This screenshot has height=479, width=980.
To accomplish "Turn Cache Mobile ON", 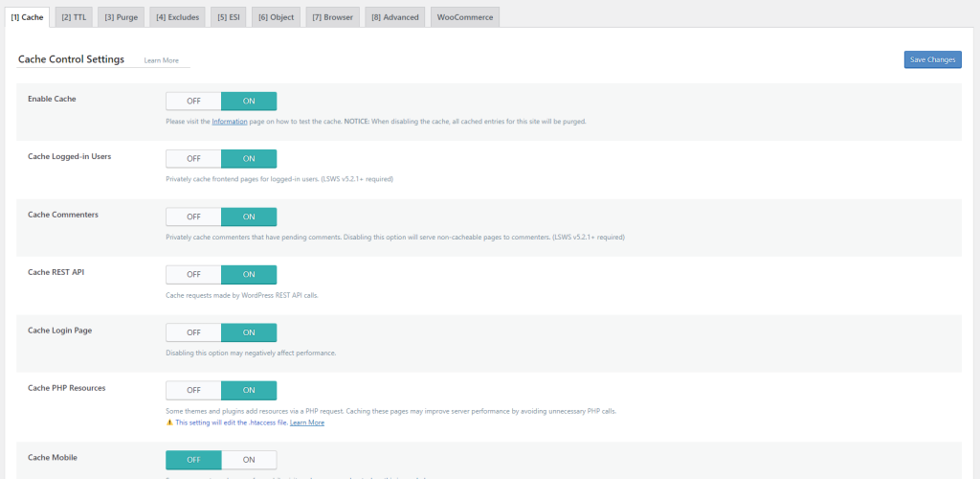I will (249, 460).
